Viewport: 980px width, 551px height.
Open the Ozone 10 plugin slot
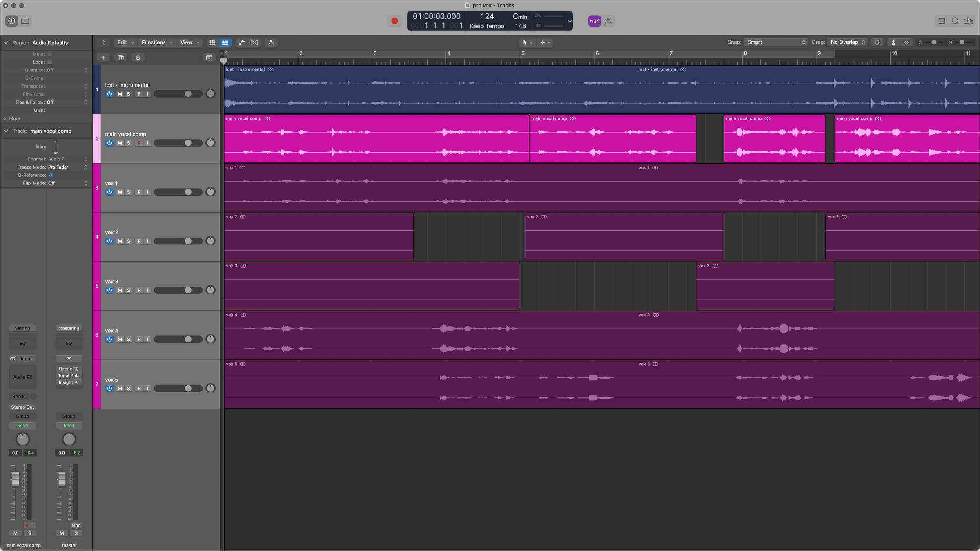pos(69,369)
